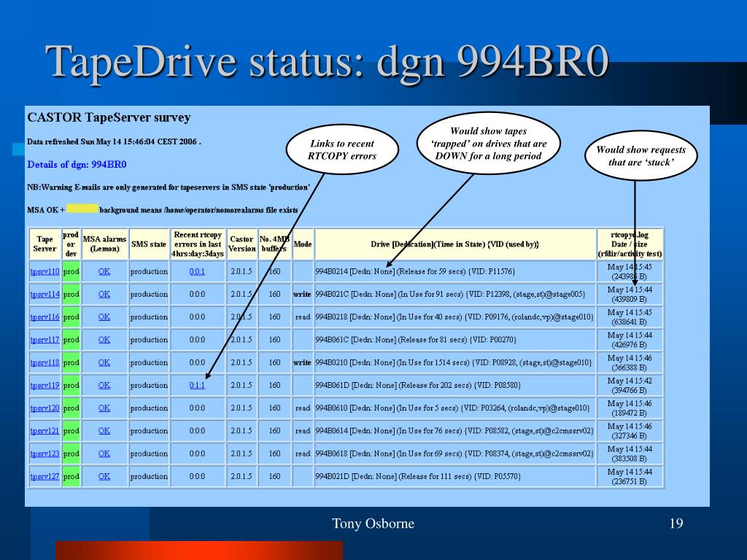Click the green prod cell for tpsrv110

point(71,271)
